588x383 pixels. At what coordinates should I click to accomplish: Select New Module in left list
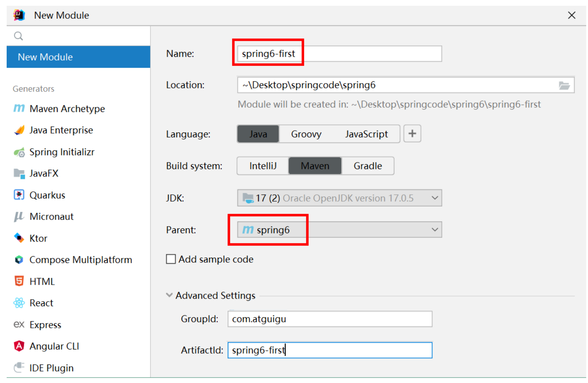78,57
